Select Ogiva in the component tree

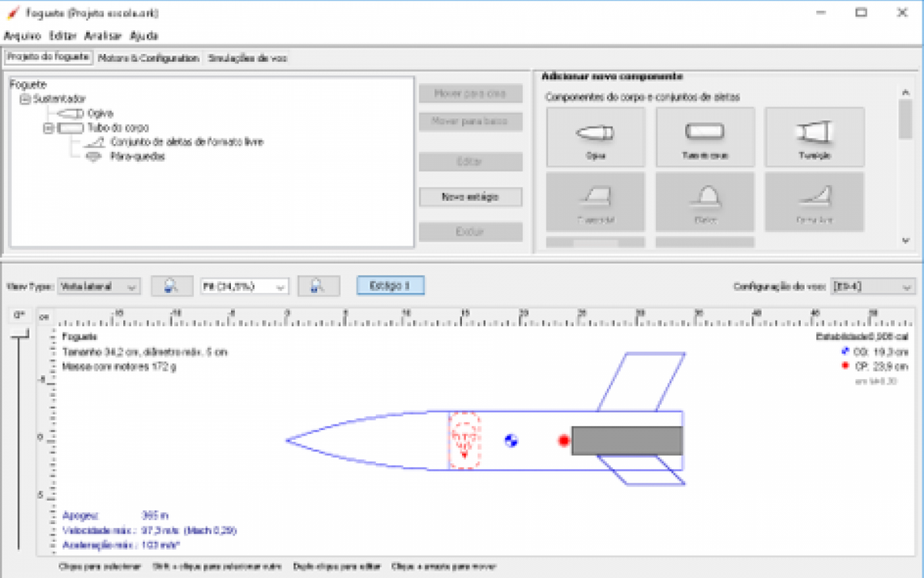click(100, 113)
